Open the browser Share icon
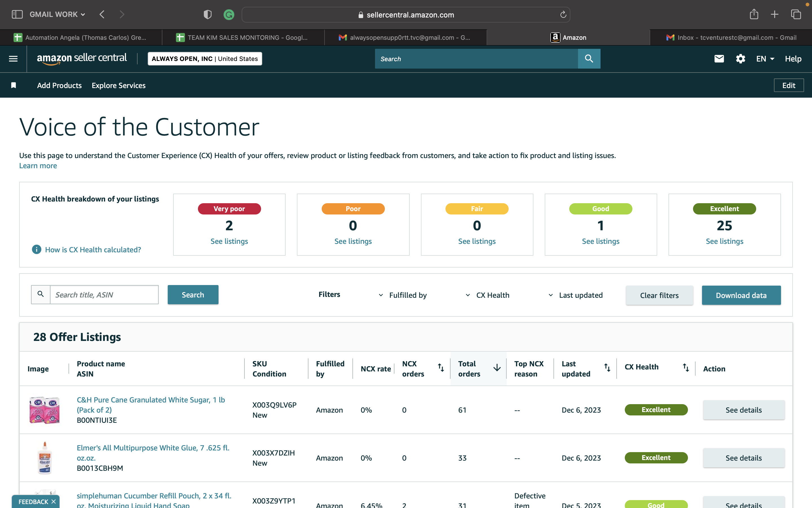The height and width of the screenshot is (508, 812). (x=754, y=14)
